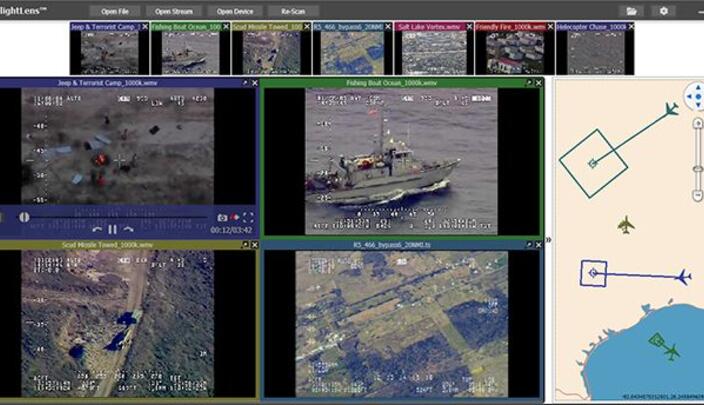The height and width of the screenshot is (405, 704).
Task: Open the folder icon in top toolbar
Action: click(631, 11)
